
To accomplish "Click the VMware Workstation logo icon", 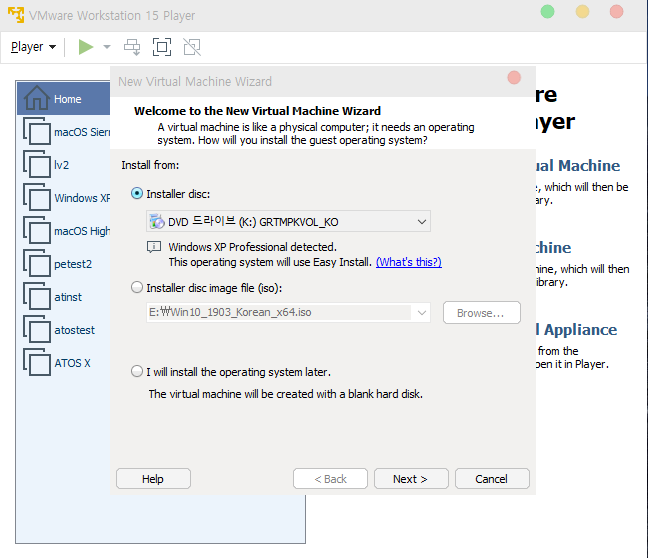I will 16,15.
